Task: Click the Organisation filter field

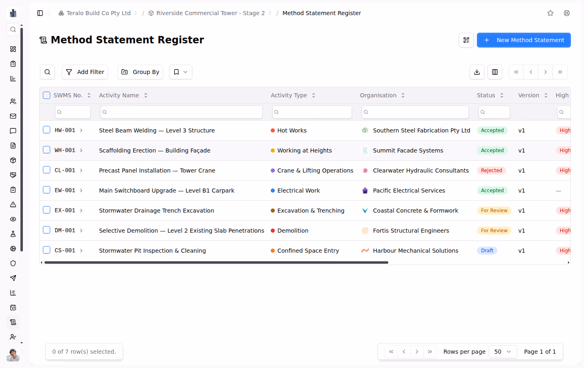Action: pyautogui.click(x=415, y=112)
